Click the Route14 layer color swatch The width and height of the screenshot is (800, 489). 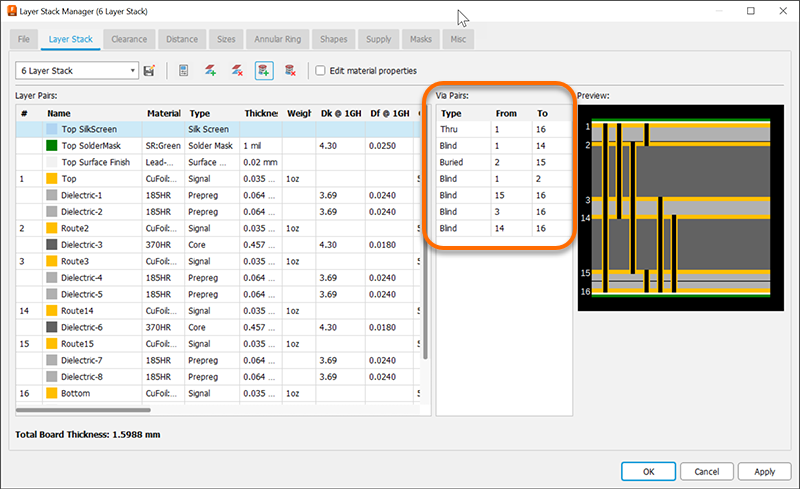point(52,311)
